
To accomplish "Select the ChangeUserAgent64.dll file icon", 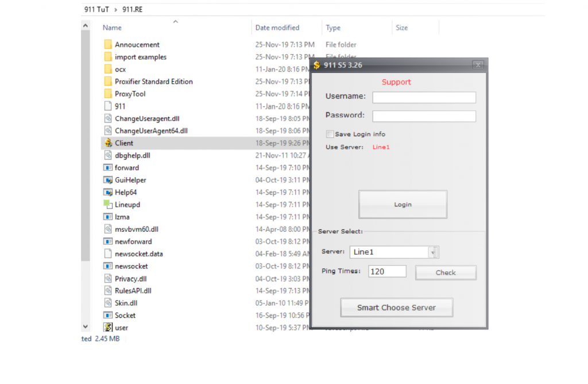I will click(108, 130).
